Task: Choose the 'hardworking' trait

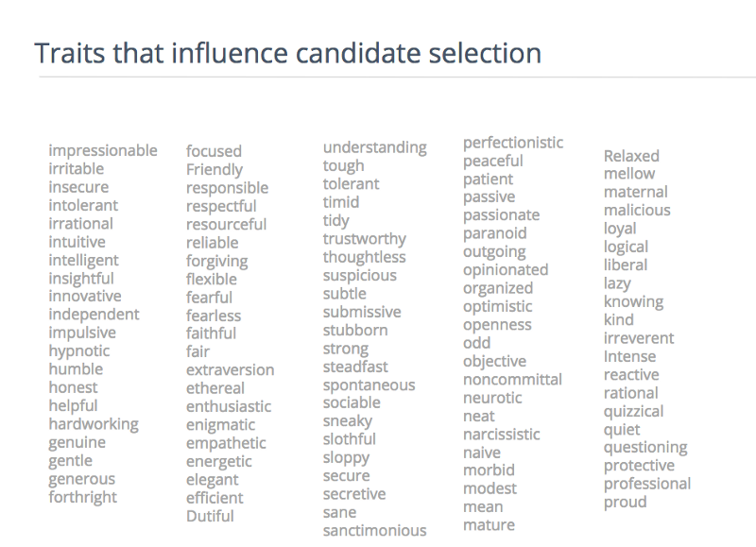Action: point(94,424)
